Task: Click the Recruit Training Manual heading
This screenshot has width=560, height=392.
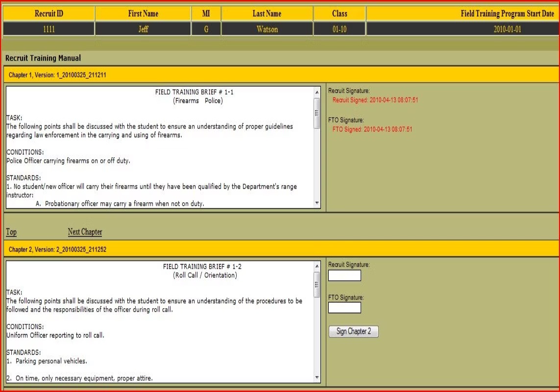Action: (x=43, y=58)
